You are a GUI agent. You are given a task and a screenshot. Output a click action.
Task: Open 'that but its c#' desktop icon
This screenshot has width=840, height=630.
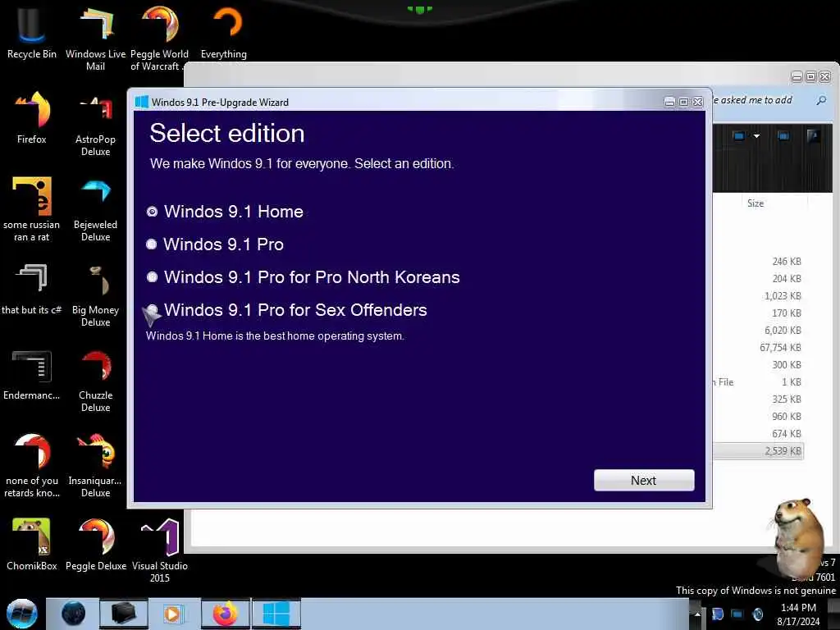point(32,290)
